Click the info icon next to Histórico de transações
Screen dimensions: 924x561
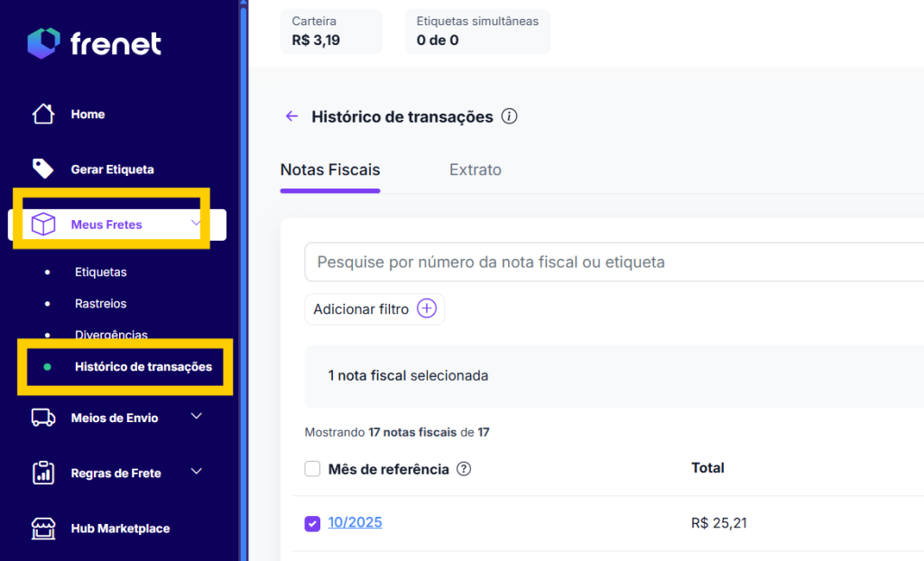tap(509, 116)
